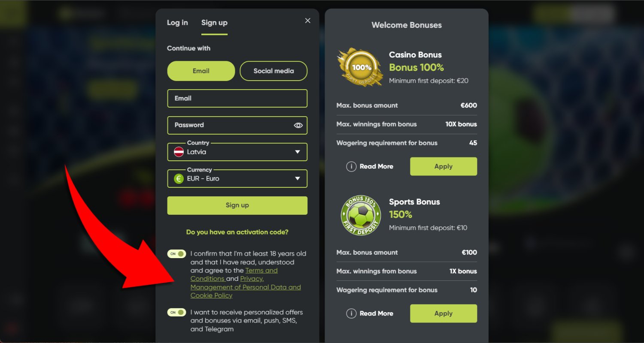Click the Sports Bonus football badge
Image resolution: width=644 pixels, height=343 pixels.
click(x=361, y=215)
